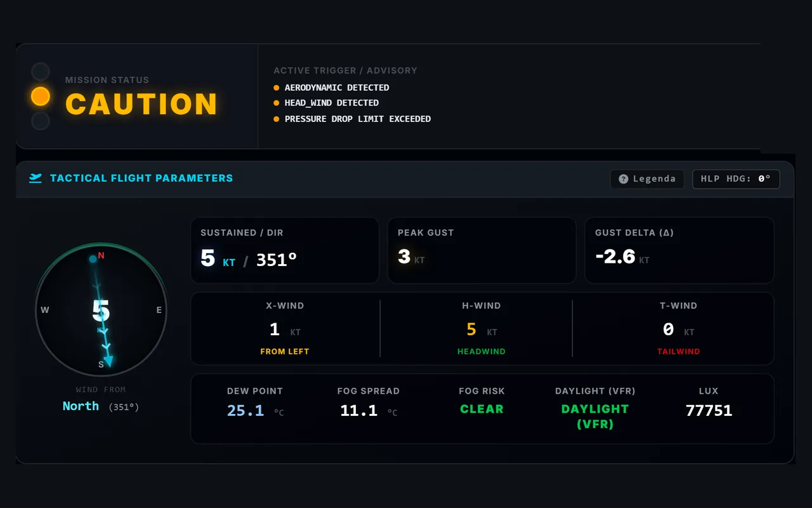Screen dimensions: 812x508
Task: Click the MISSION STATUS label
Action: [107, 80]
